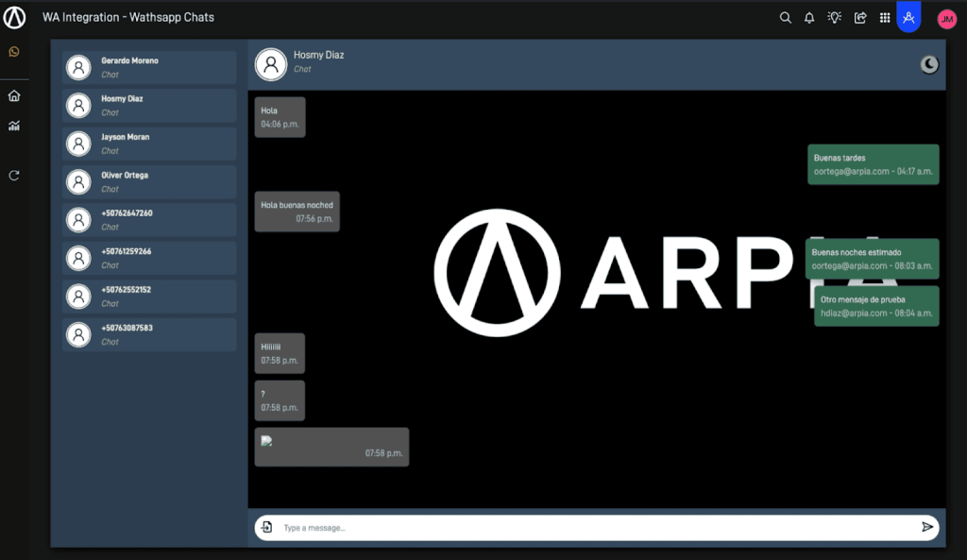The height and width of the screenshot is (560, 967).
Task: Select Hosmy Diaz chat in contact list
Action: (149, 106)
